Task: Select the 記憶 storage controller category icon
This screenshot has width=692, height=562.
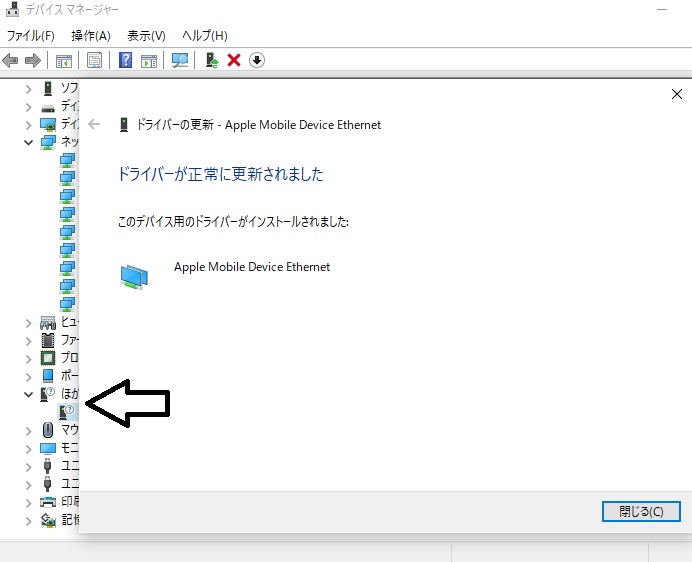Action: click(48, 520)
